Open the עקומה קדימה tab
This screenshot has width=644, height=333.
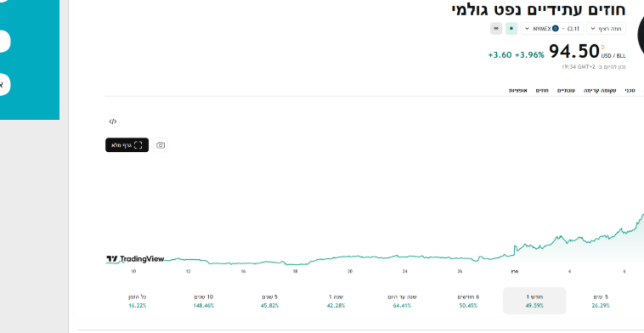[x=600, y=90]
